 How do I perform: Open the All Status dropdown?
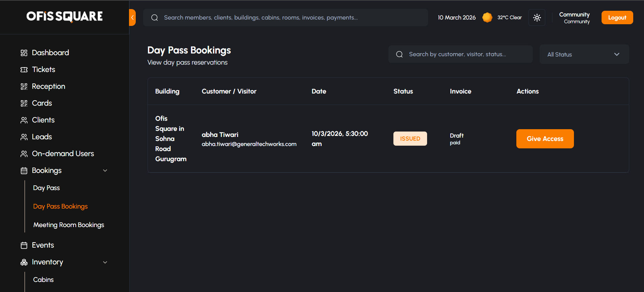(584, 54)
